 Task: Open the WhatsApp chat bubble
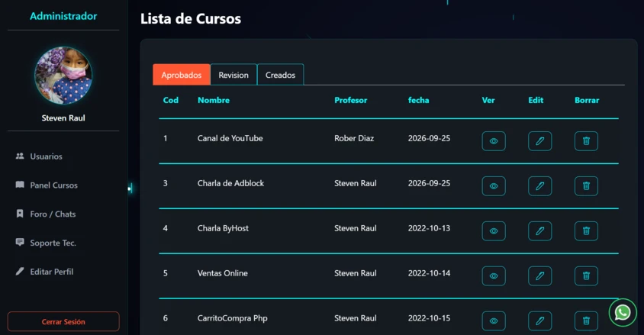tap(623, 313)
